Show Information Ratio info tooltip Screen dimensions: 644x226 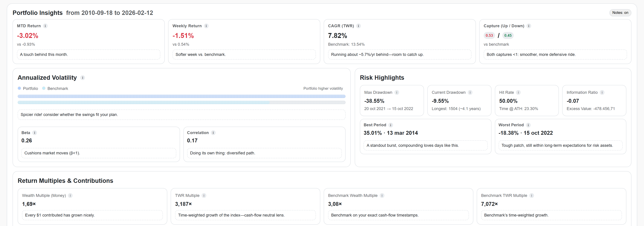coord(602,93)
